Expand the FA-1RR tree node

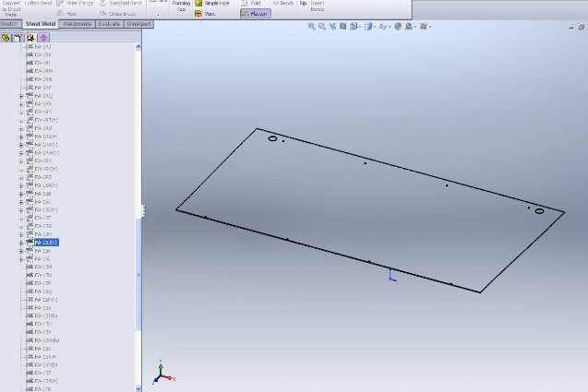pyautogui.click(x=21, y=104)
